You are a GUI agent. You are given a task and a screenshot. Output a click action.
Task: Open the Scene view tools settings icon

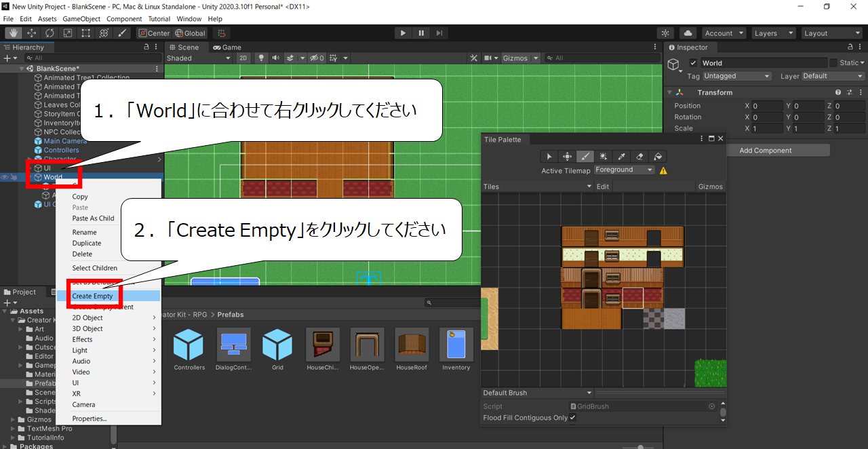475,58
